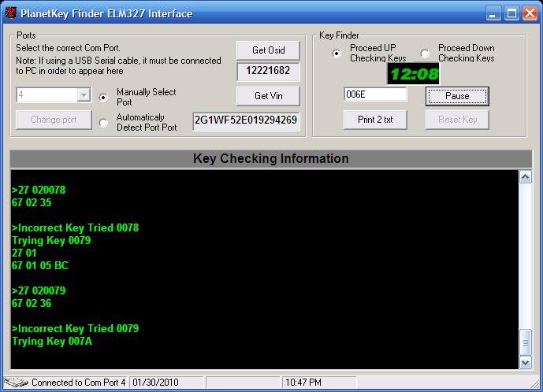Click the green 12:08 timer display
543x392 pixels.
point(414,74)
